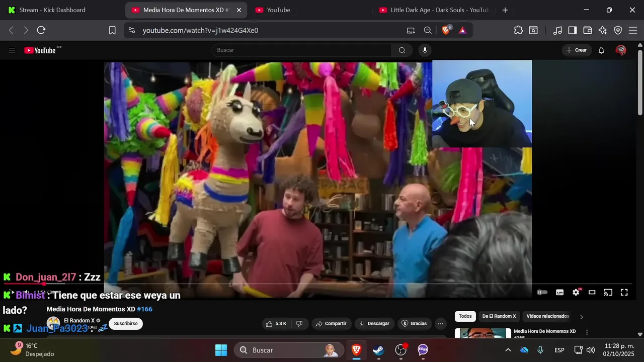Focus the browser address bar URL
644x362 pixels.
[200, 30]
